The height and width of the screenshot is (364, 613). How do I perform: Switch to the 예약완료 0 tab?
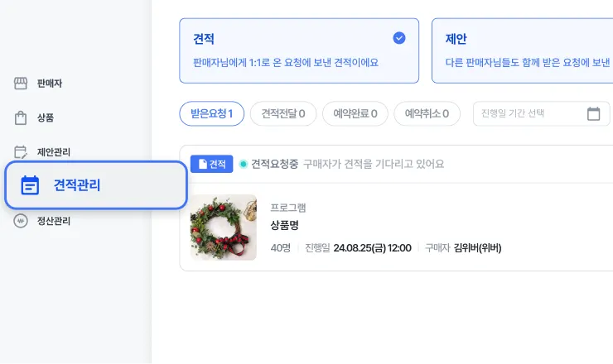point(355,113)
